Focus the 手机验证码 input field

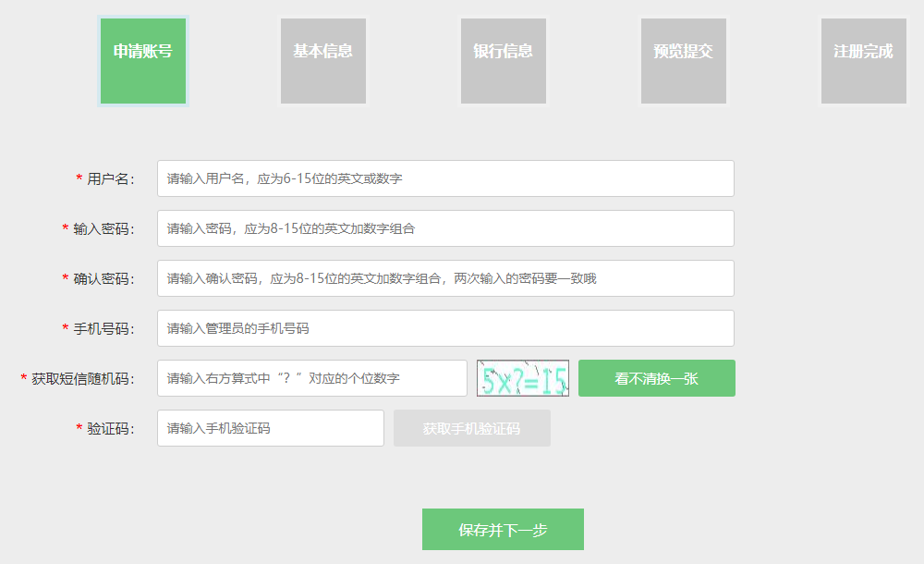click(271, 428)
